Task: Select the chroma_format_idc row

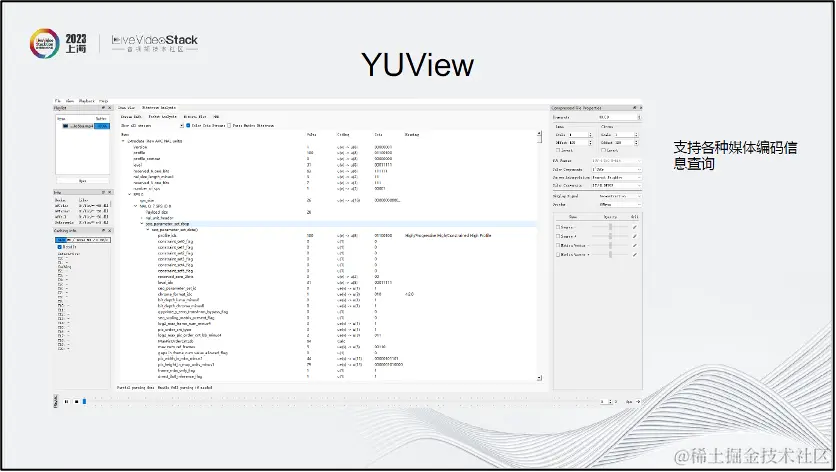Action: [x=328, y=294]
